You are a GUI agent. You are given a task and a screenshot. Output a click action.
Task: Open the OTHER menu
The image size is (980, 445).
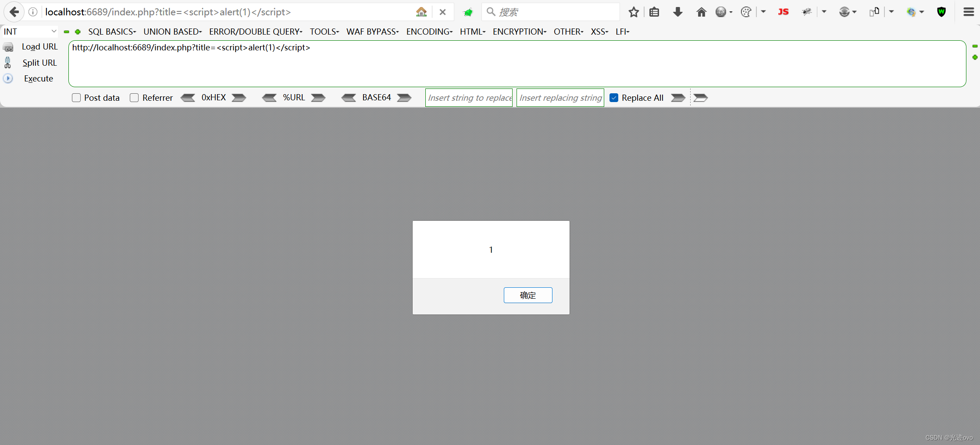pyautogui.click(x=568, y=32)
